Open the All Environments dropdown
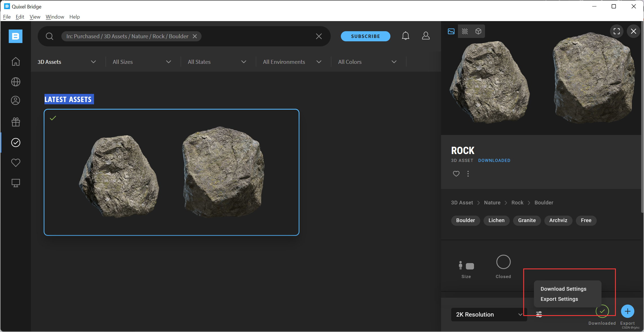Image resolution: width=644 pixels, height=332 pixels. (x=292, y=62)
